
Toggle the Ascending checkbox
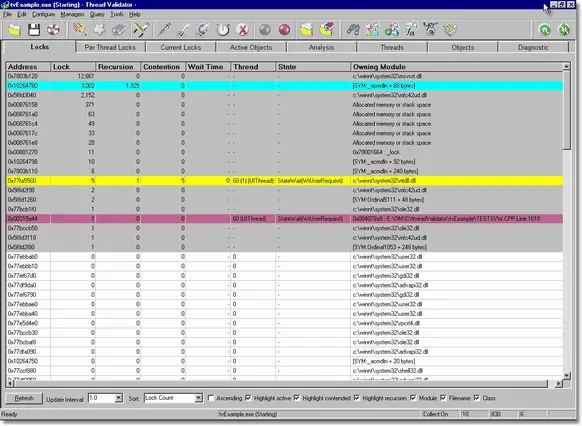pyautogui.click(x=211, y=398)
